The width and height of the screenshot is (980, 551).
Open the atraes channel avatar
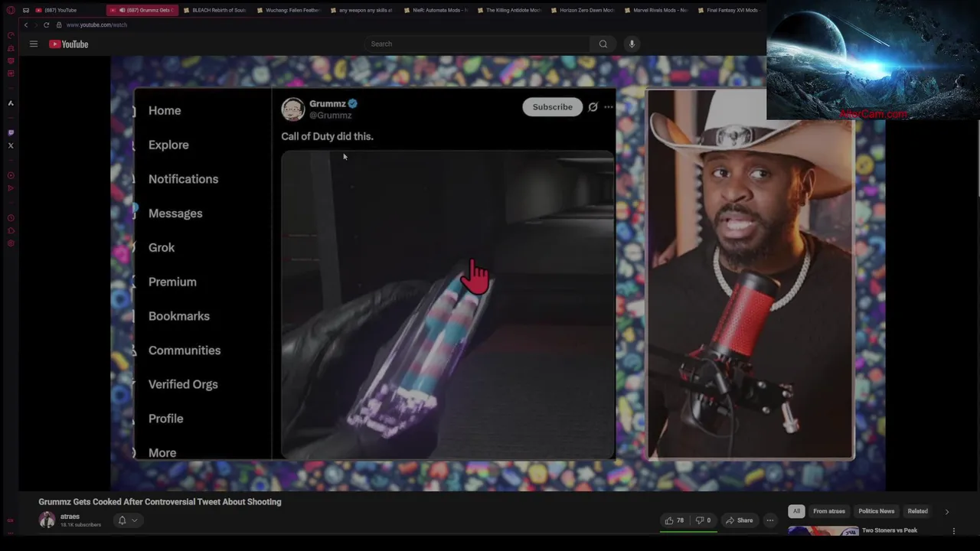(47, 520)
